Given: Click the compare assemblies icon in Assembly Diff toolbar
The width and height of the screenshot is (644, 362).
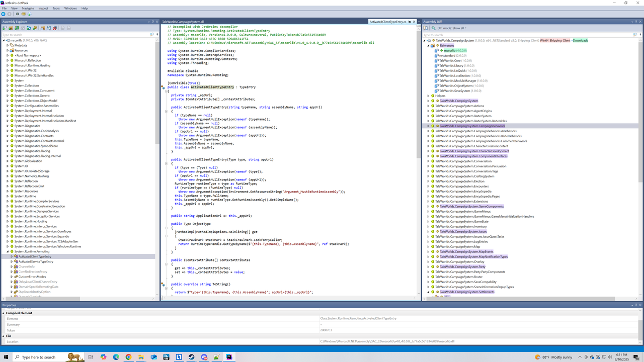Looking at the screenshot, I should [426, 28].
